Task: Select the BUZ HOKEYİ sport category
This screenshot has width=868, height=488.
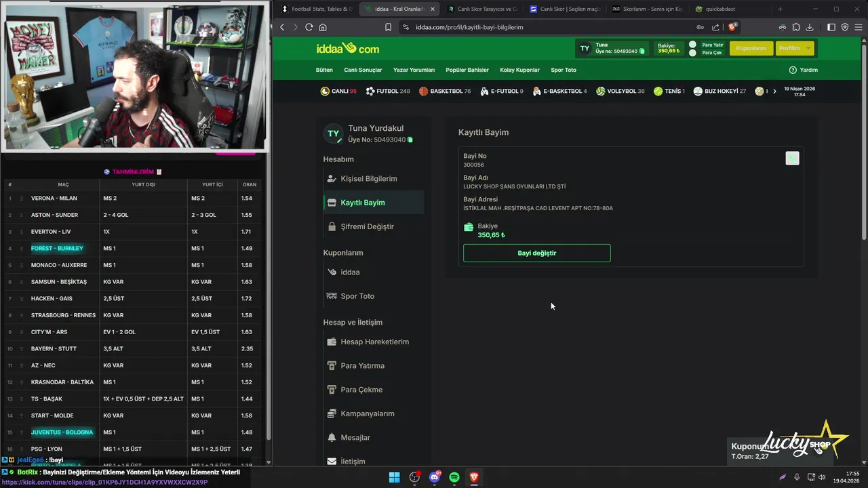Action: pos(719,91)
